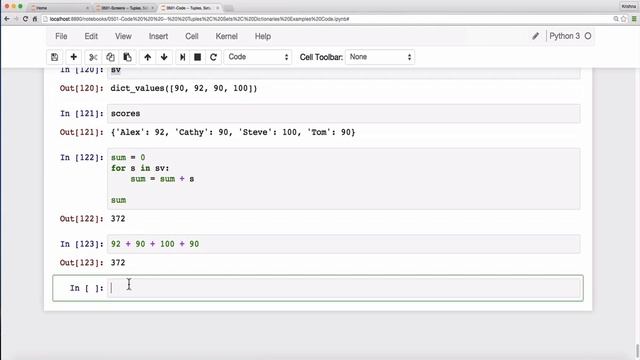This screenshot has width=640, height=360.
Task: Copy selected cell icon in toolbar
Action: pos(110,57)
